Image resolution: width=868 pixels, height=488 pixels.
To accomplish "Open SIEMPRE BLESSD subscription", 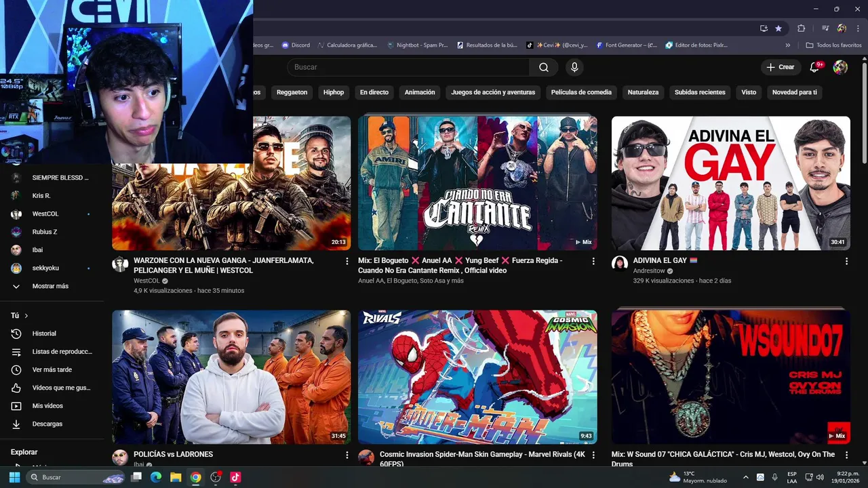I will [53, 178].
